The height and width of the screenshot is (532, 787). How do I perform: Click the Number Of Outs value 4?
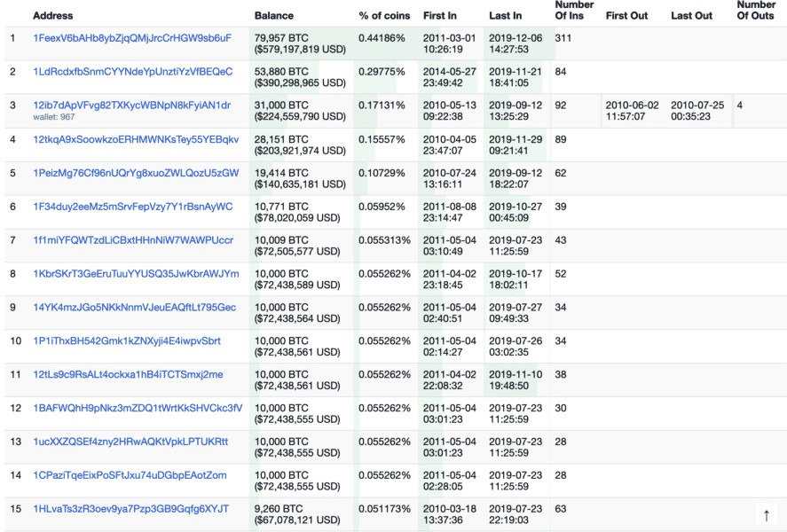[740, 106]
